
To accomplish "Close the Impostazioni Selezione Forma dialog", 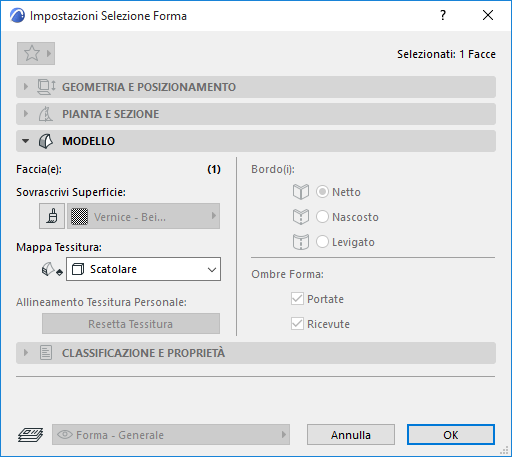I will click(x=488, y=15).
